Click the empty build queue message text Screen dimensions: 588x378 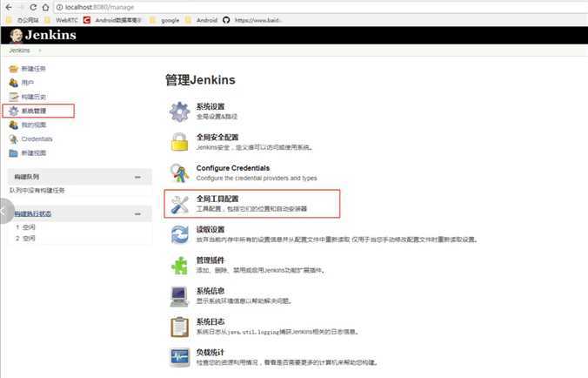coord(37,191)
